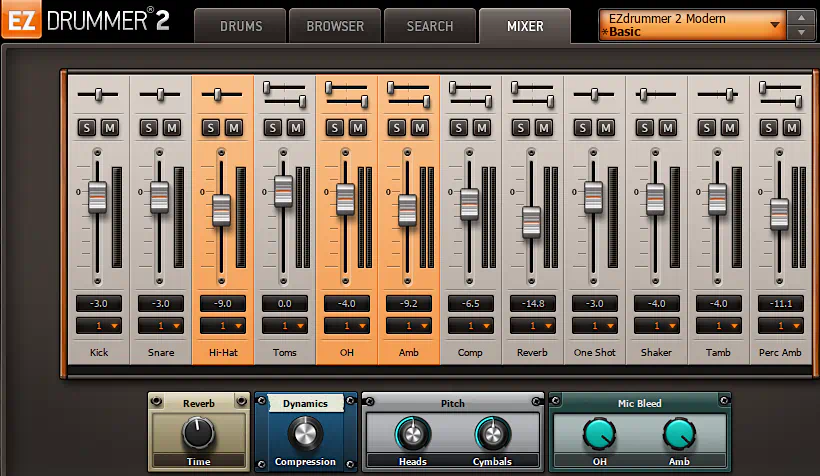Switch to the SEARCH tab

(x=430, y=26)
